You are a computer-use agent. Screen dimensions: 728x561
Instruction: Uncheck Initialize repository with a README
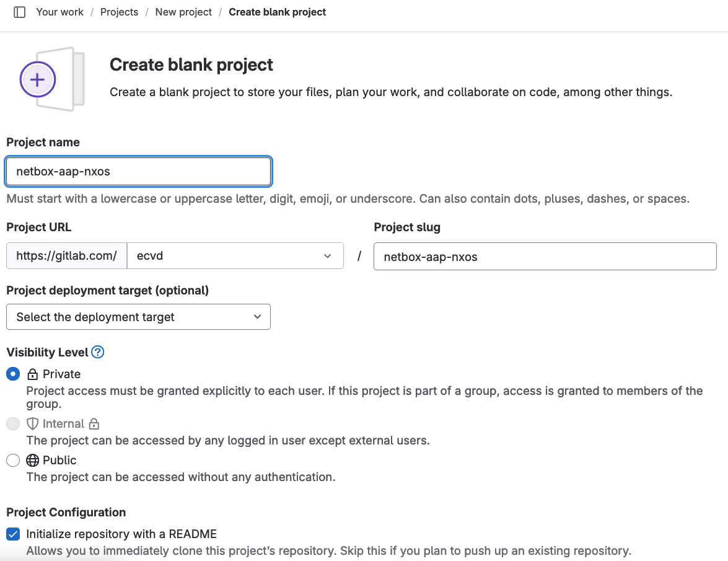(x=13, y=534)
